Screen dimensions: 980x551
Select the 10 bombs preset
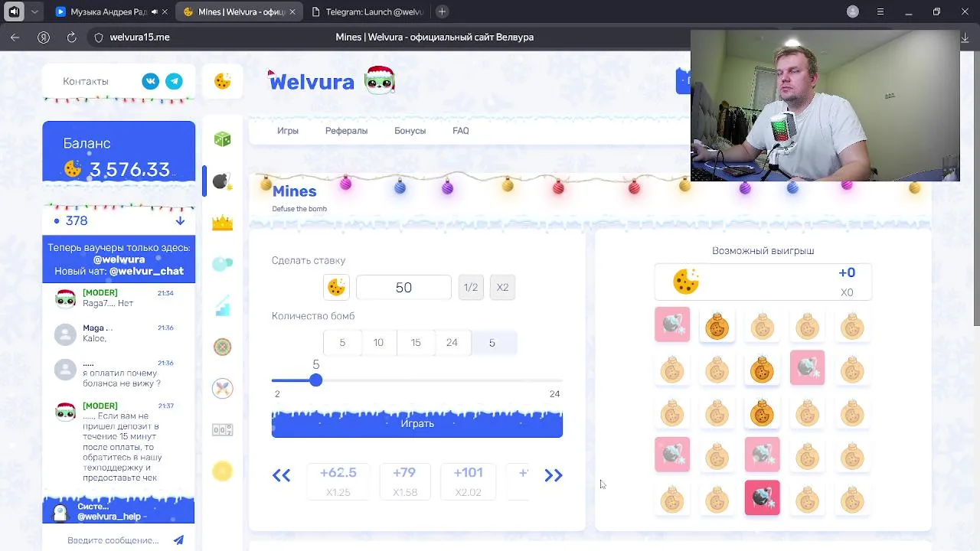378,342
